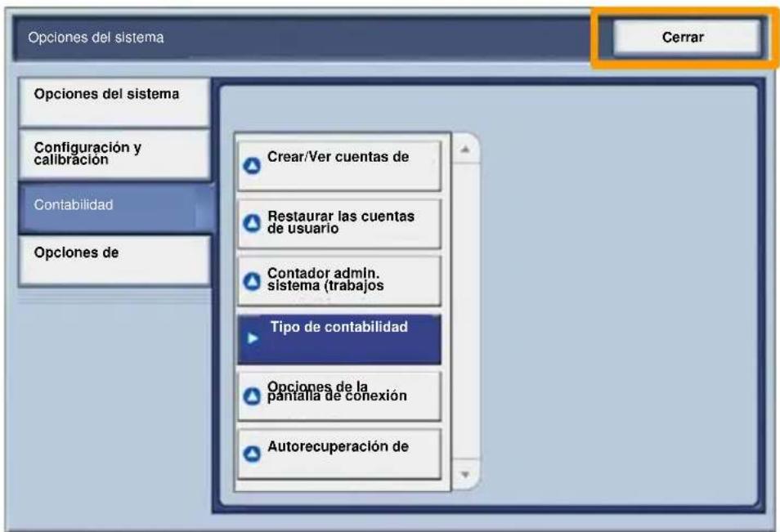
Task: Open Opciones de la pantalla de conexión
Action: click(x=339, y=396)
